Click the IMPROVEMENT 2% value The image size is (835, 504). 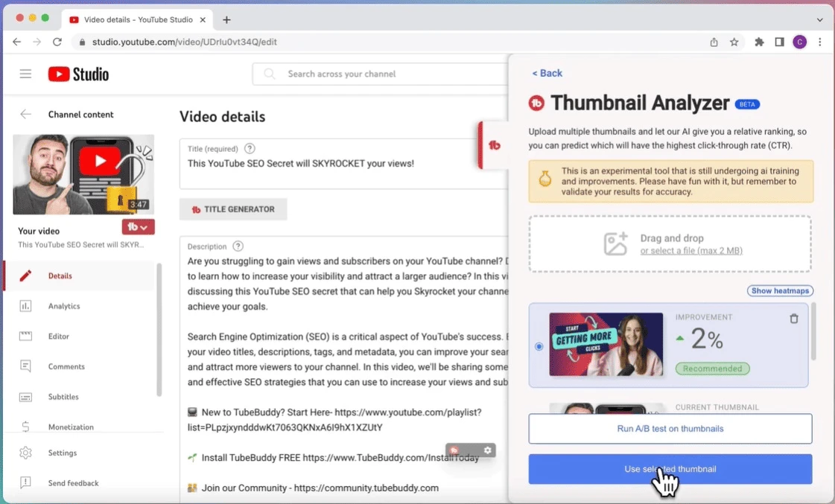pos(707,339)
